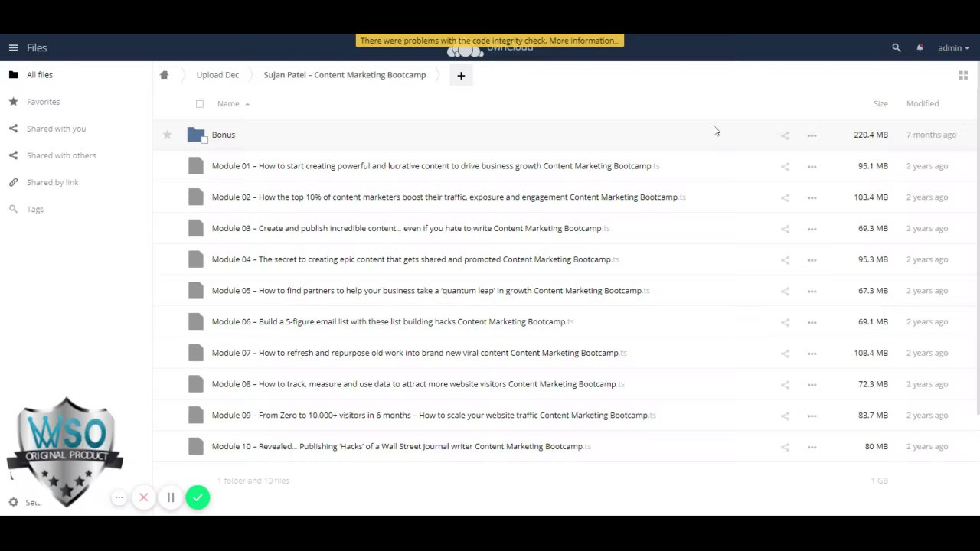Viewport: 980px width, 551px height.
Task: Go to the home folder icon
Action: (x=164, y=75)
